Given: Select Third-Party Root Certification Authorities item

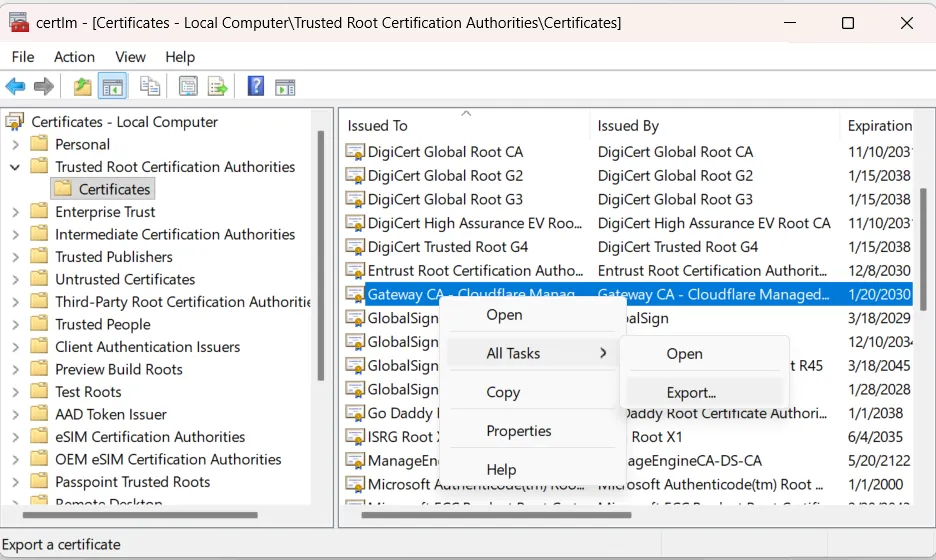Looking at the screenshot, I should (183, 302).
